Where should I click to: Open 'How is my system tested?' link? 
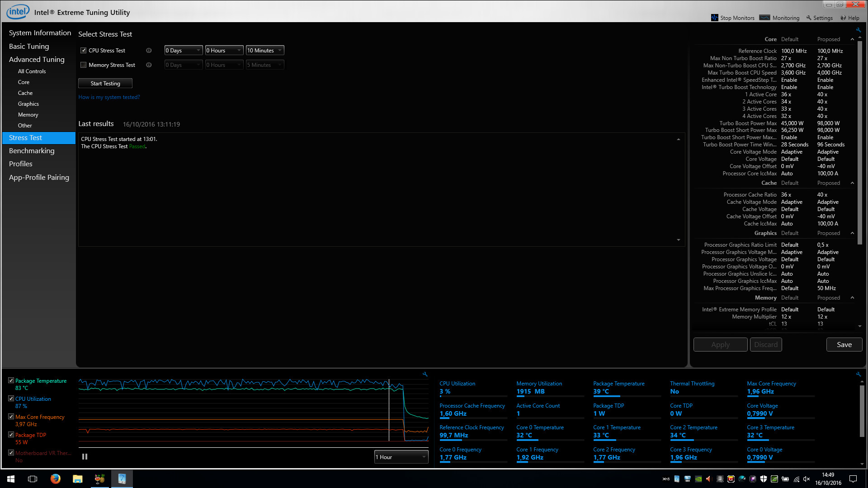pos(109,97)
